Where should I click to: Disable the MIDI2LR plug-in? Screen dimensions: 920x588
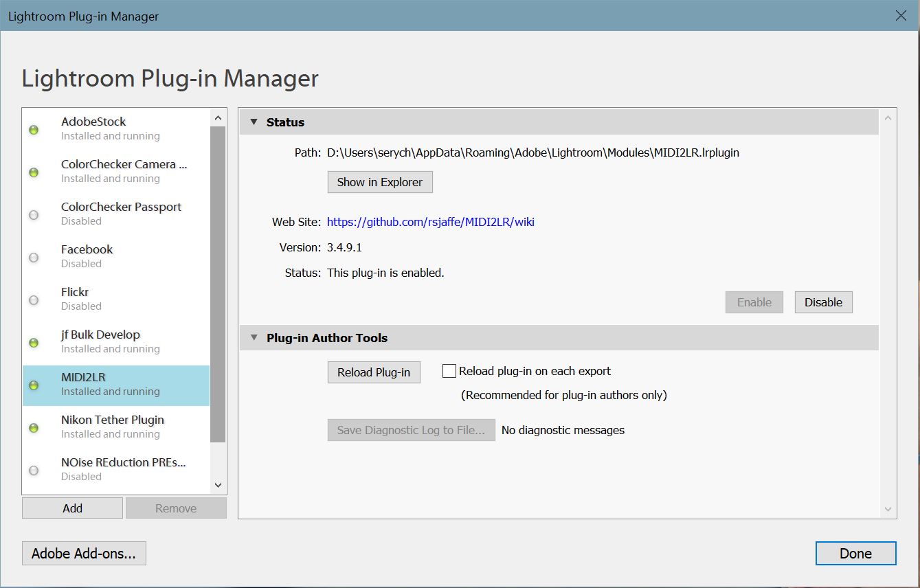[x=823, y=302]
